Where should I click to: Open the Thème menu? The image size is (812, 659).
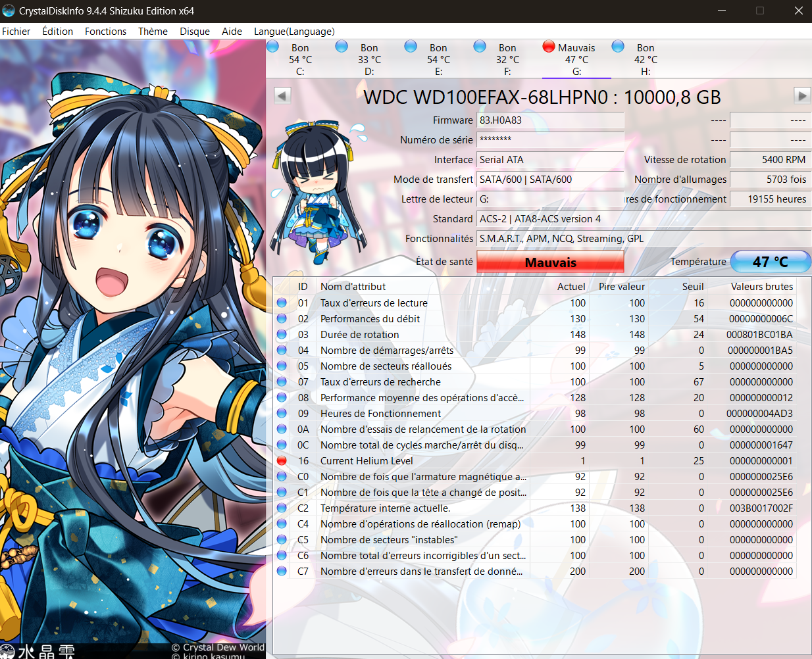click(153, 32)
